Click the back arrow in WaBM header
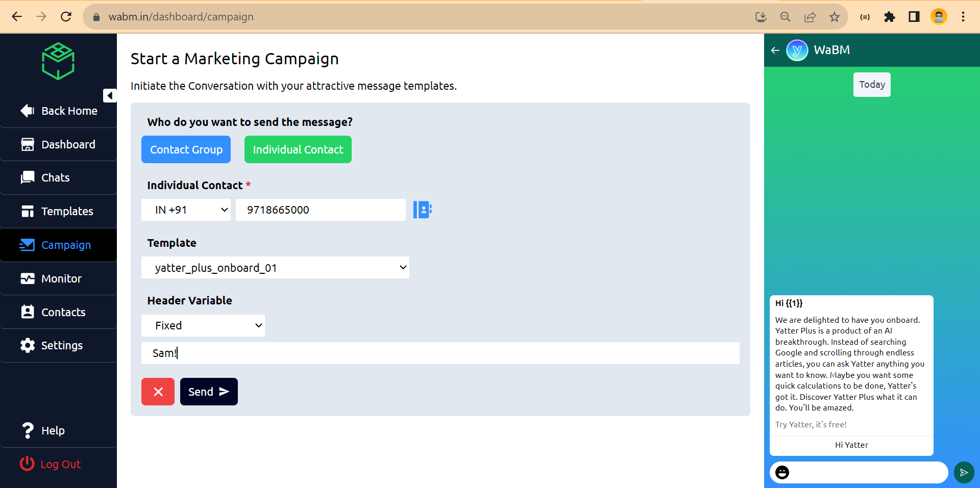The image size is (980, 488). (x=775, y=50)
